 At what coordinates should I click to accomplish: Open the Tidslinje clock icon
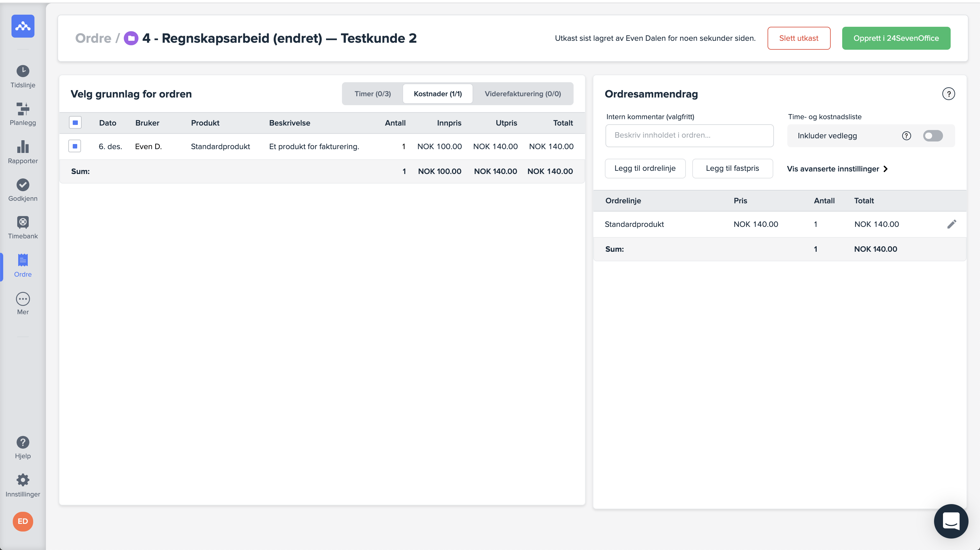point(23,71)
